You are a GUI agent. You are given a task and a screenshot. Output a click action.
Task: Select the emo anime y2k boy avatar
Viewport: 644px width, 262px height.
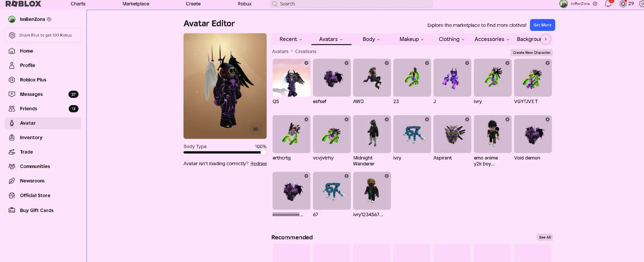[492, 134]
